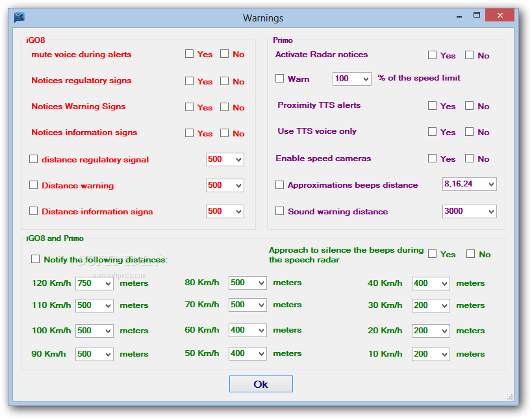Open Sound warning distance 3000 dropdown

[x=469, y=211]
